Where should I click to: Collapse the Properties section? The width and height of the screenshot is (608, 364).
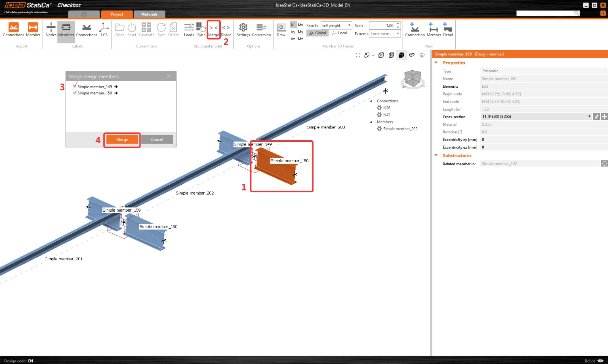point(436,63)
